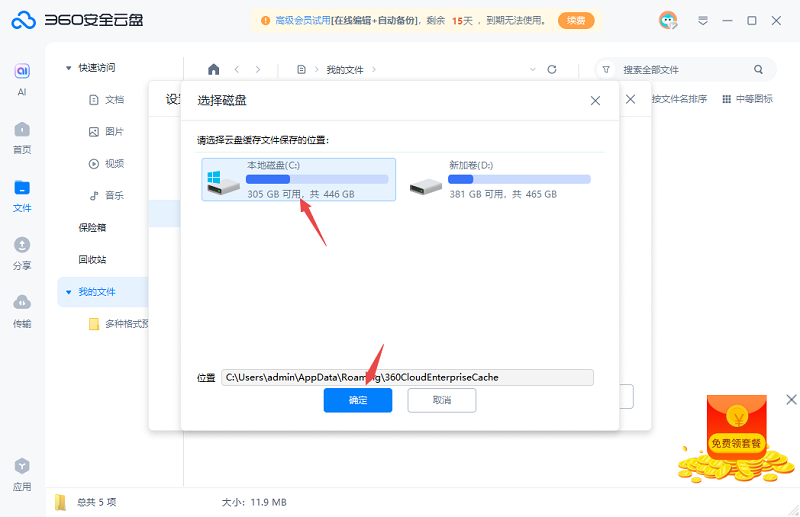Viewport: 800px width, 517px height.
Task: Click 总共 5 项 in status bar
Action: click(96, 502)
